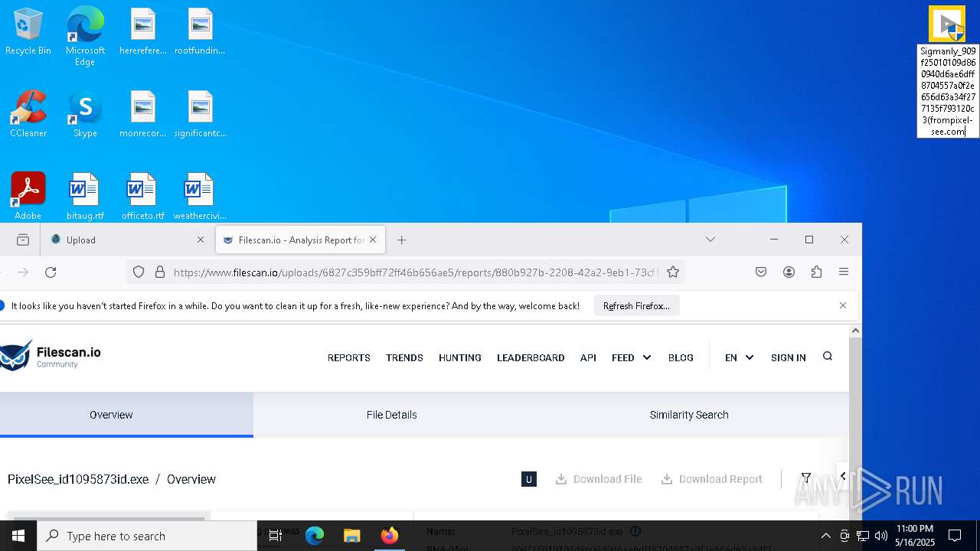Select the Overview report tab

click(111, 415)
